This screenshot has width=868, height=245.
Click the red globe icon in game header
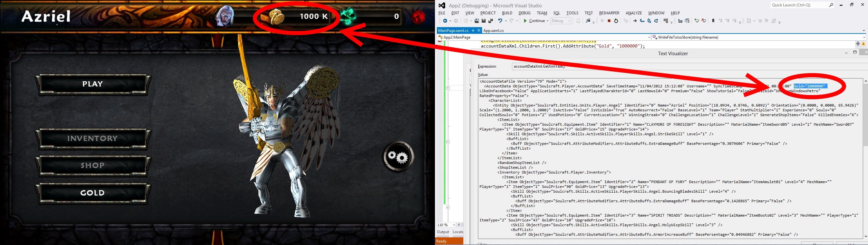pyautogui.click(x=418, y=17)
